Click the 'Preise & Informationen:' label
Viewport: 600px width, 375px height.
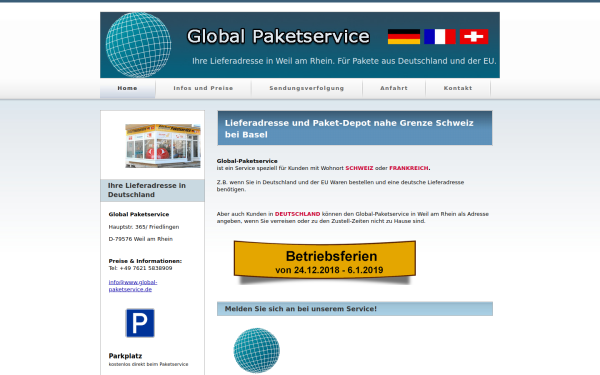pyautogui.click(x=145, y=261)
